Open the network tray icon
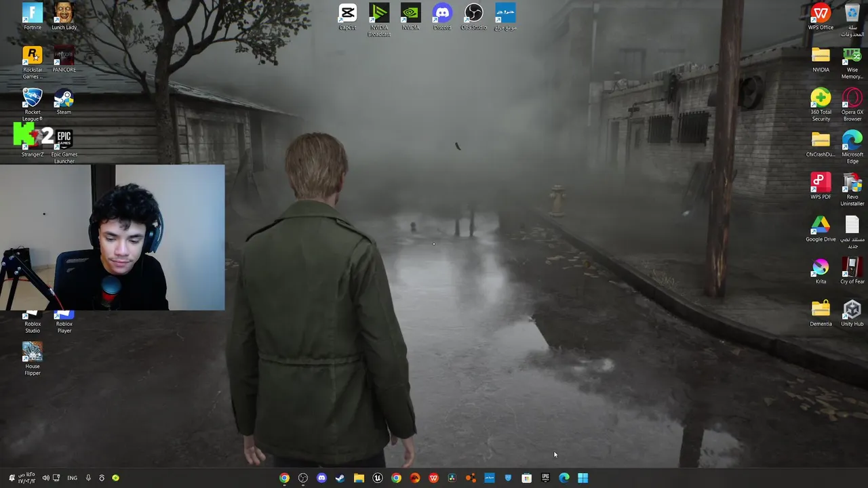 tap(56, 478)
